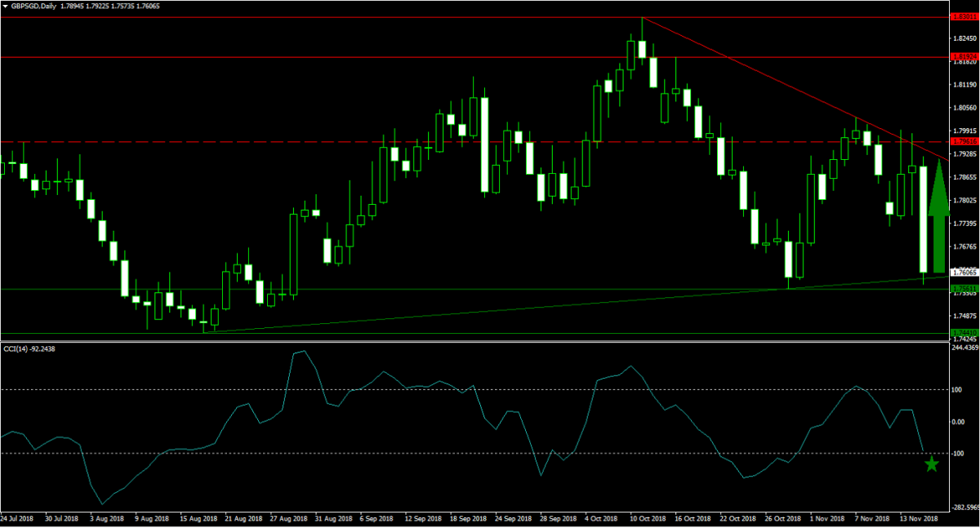This screenshot has height=528, width=980.
Task: Click the red 1.81924 price label
Action: (964, 57)
